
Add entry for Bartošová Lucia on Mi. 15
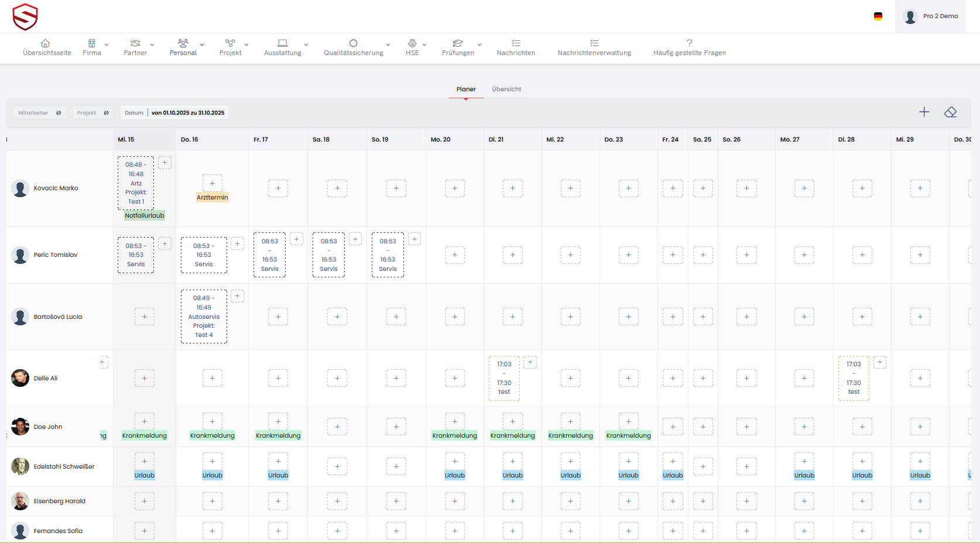(145, 317)
